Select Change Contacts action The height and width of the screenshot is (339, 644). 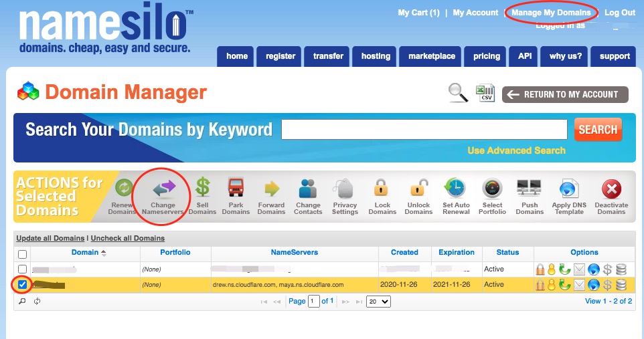coord(308,197)
